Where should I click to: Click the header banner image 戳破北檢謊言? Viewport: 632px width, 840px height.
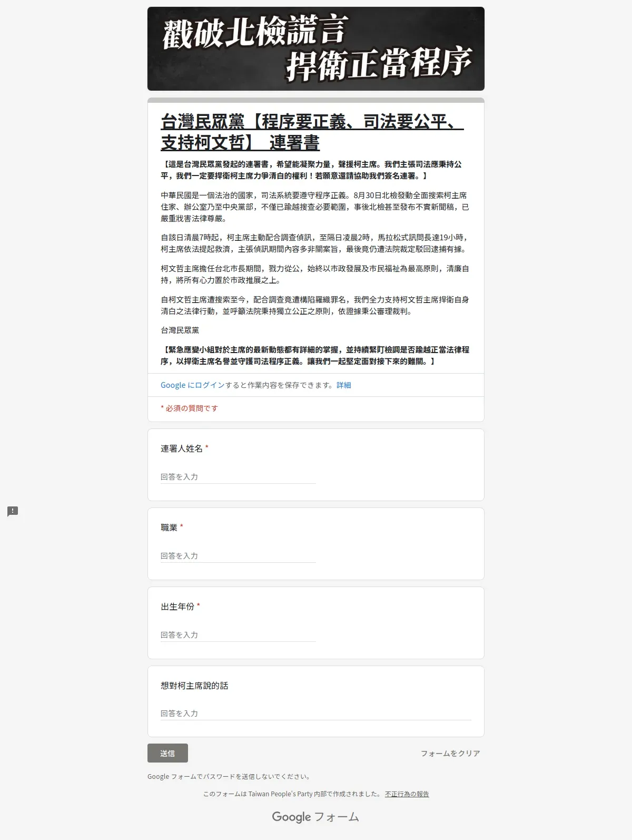pyautogui.click(x=316, y=48)
